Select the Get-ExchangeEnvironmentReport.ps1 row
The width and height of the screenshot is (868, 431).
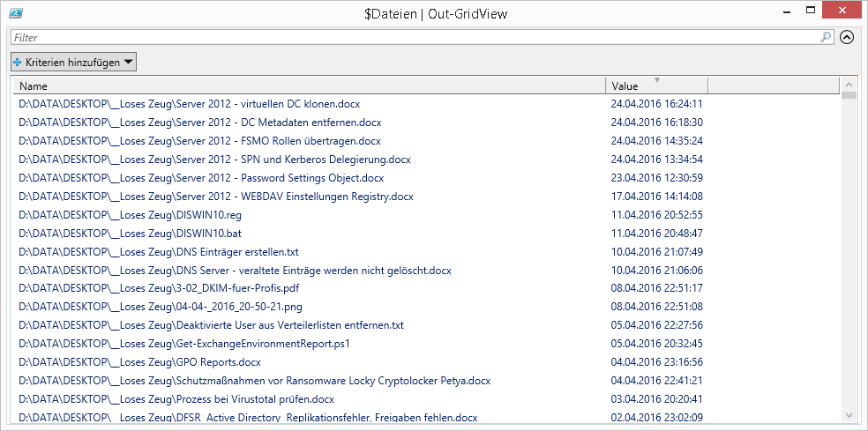pos(184,344)
